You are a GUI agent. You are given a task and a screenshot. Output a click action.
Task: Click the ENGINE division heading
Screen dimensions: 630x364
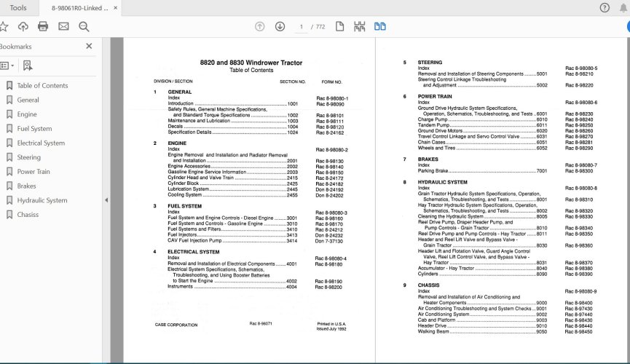(177, 143)
